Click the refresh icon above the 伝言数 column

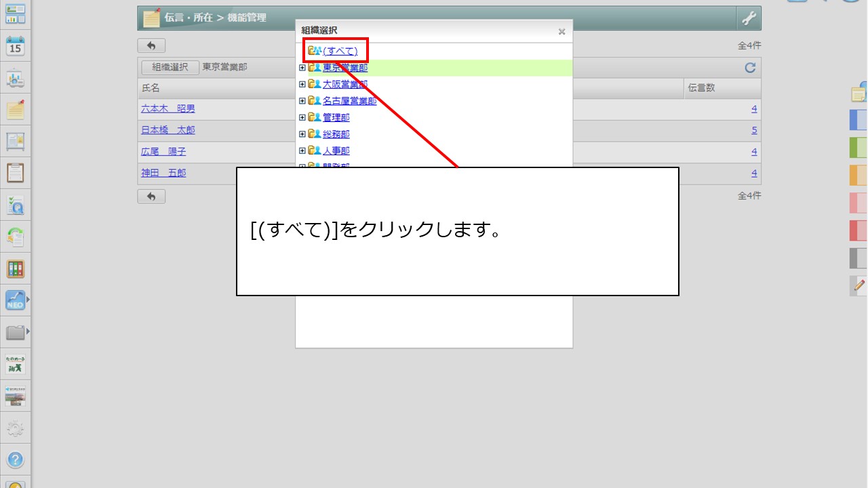[x=750, y=67]
